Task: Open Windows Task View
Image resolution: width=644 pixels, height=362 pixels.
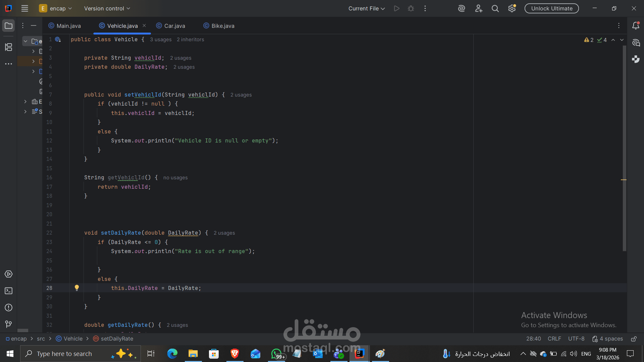Action: coord(151,354)
